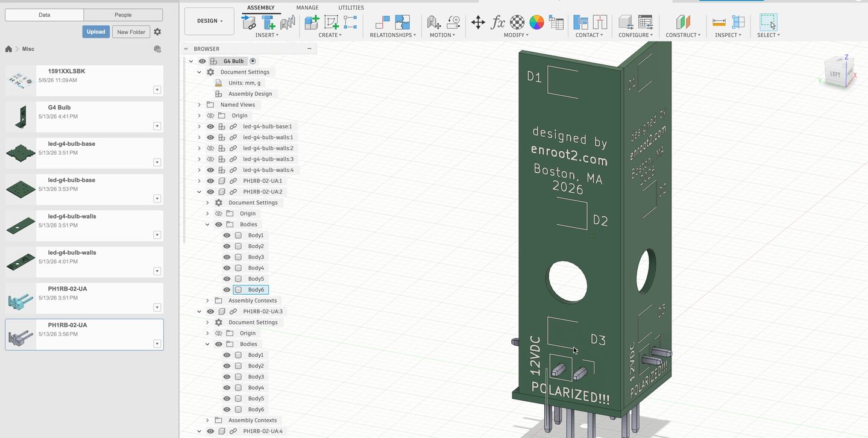Click the New Component icon in Create group
Screen dimensions: 868x438
(x=312, y=22)
